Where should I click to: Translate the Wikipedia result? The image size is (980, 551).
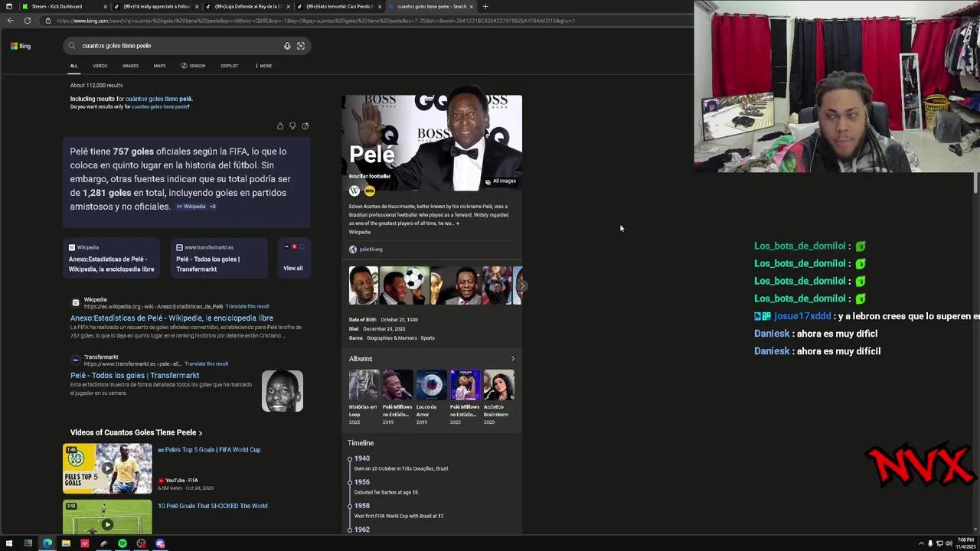pyautogui.click(x=247, y=307)
